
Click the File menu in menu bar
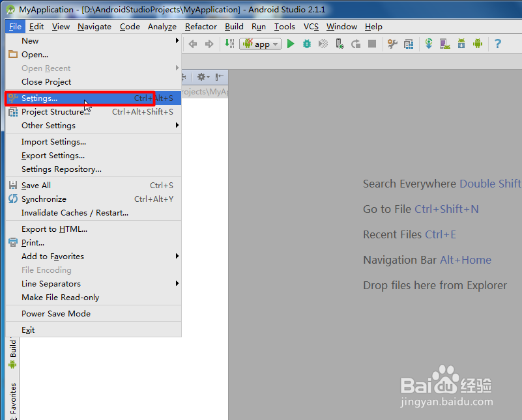[x=15, y=26]
